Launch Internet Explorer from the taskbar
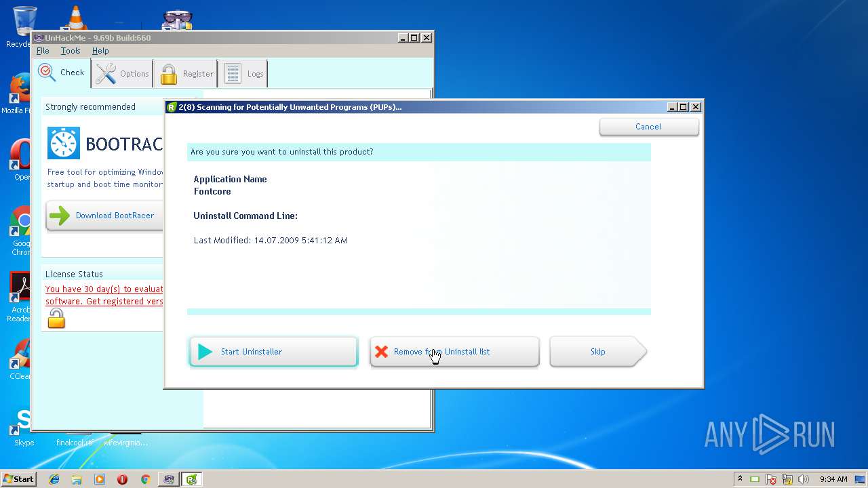868x488 pixels. tap(54, 479)
